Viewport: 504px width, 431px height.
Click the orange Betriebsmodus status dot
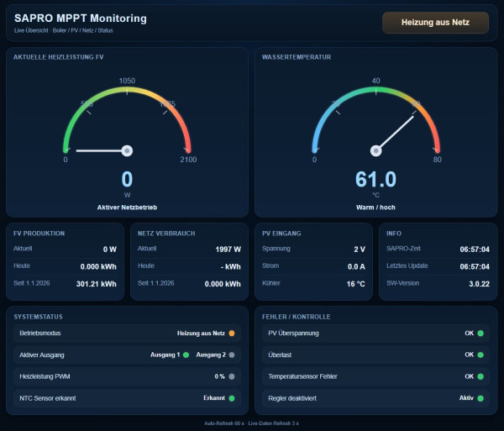coord(232,334)
